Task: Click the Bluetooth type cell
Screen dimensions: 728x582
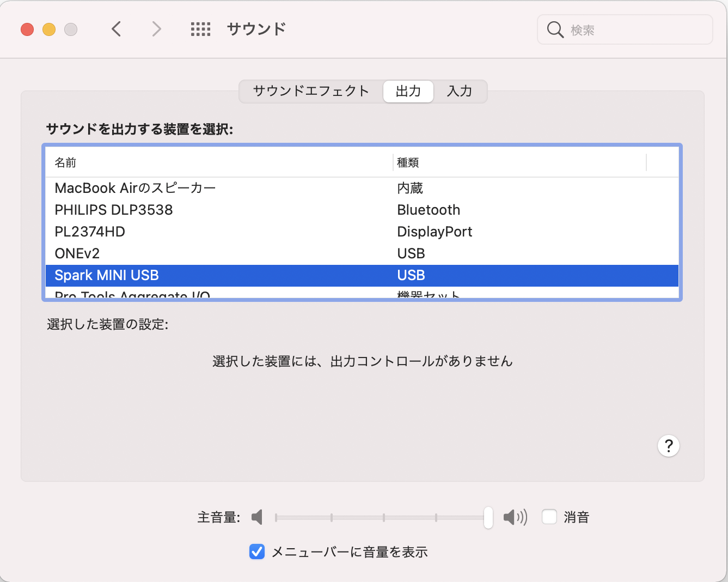Action: (x=429, y=210)
